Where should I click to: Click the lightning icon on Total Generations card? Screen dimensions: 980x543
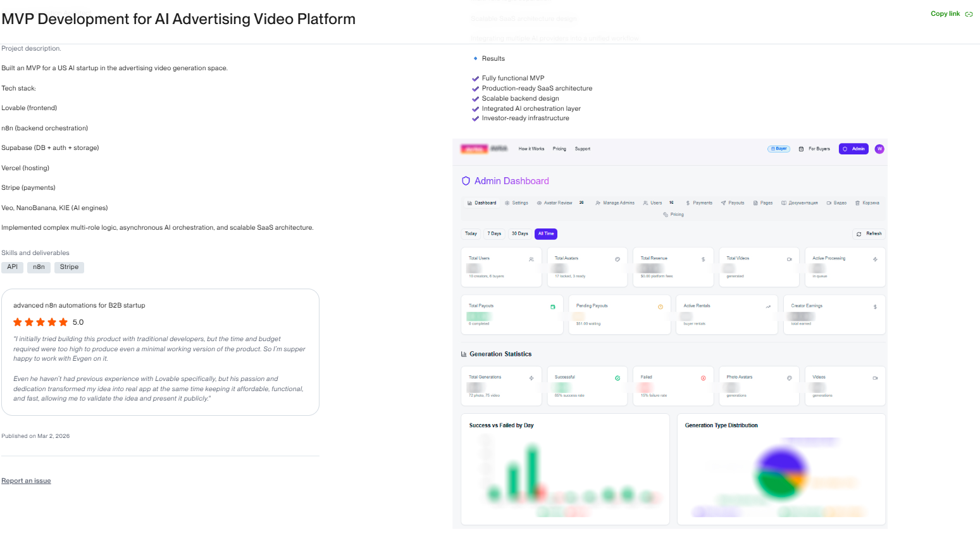click(531, 378)
